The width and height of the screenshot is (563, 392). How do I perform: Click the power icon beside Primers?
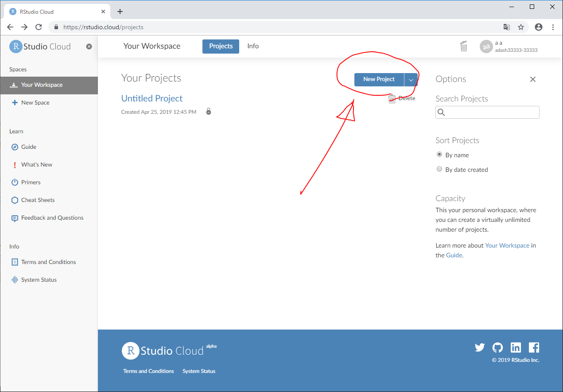pyautogui.click(x=15, y=182)
